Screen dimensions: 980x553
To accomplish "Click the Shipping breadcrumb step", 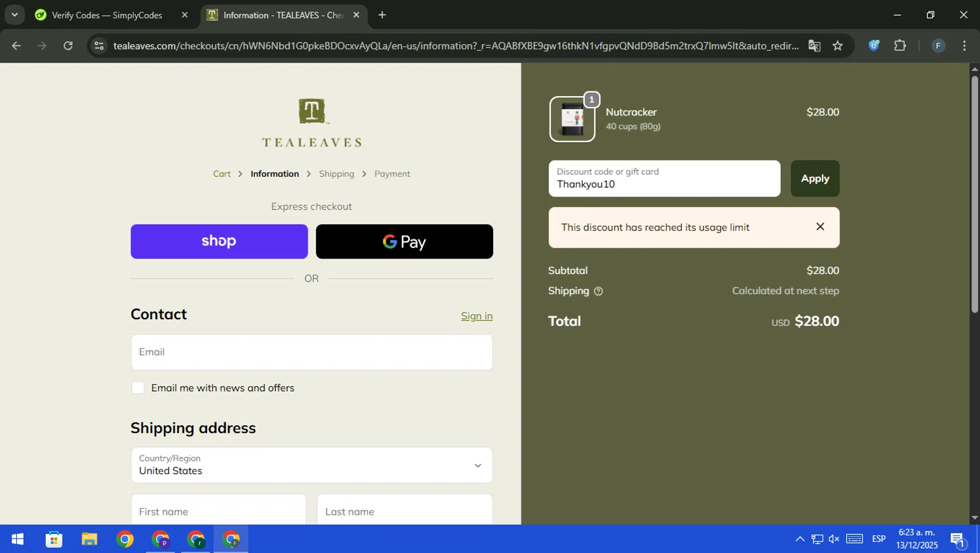I will [x=336, y=174].
